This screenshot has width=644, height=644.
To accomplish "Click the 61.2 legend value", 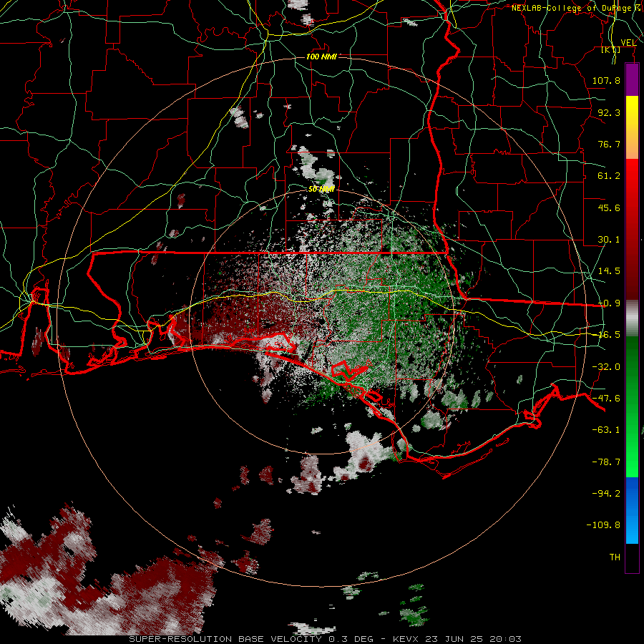I will pos(609,176).
